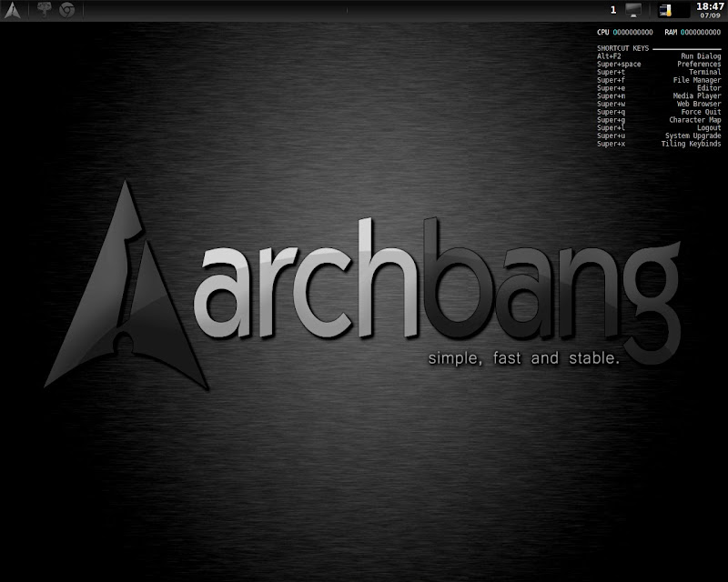Click the show desktop monitor icon
Image resolution: width=728 pixels, height=582 pixels.
coord(633,10)
